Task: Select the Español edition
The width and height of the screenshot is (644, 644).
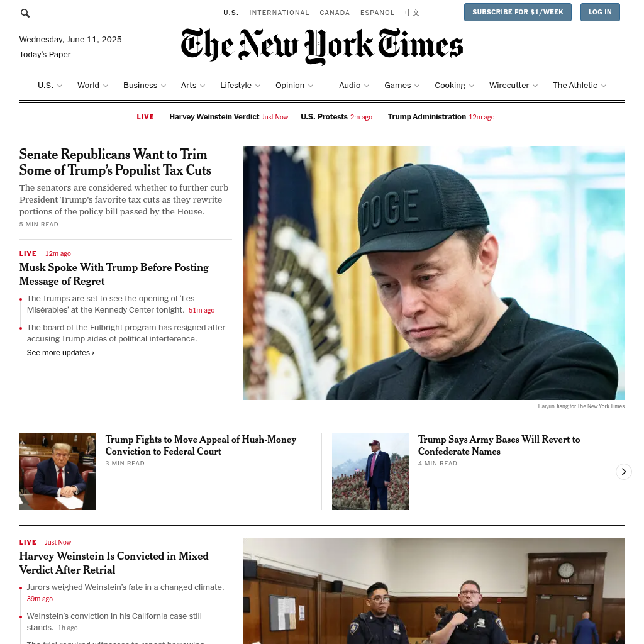Action: click(377, 13)
